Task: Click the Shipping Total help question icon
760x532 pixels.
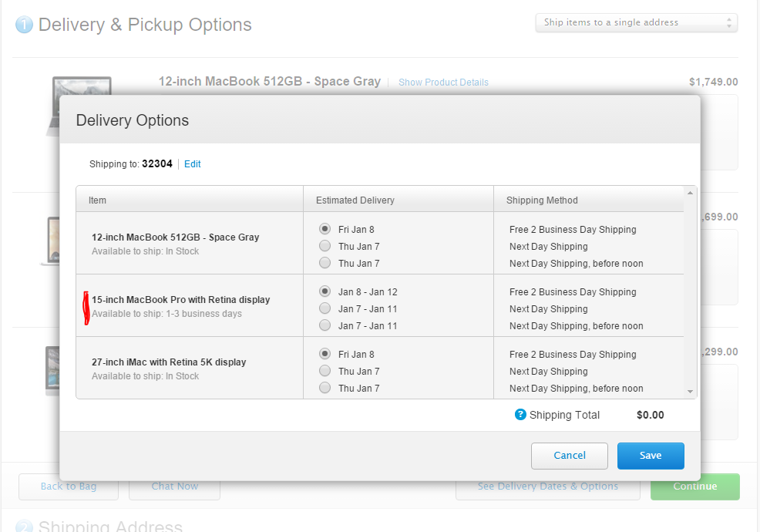Action: point(521,415)
